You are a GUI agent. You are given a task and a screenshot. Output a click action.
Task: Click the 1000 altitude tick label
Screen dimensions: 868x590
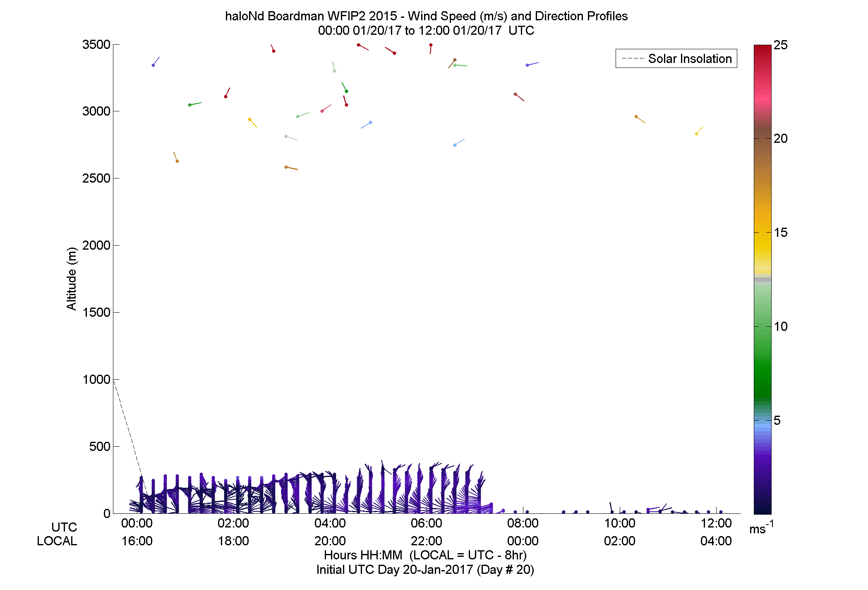[x=96, y=379]
